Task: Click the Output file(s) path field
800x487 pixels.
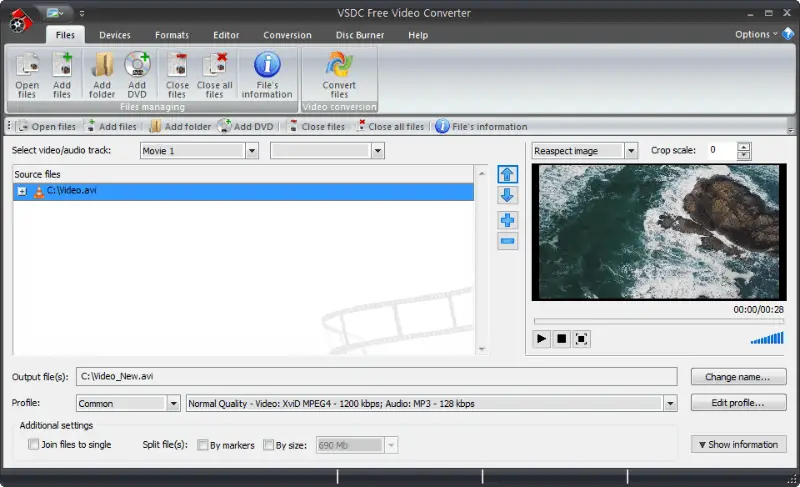Action: pyautogui.click(x=377, y=376)
